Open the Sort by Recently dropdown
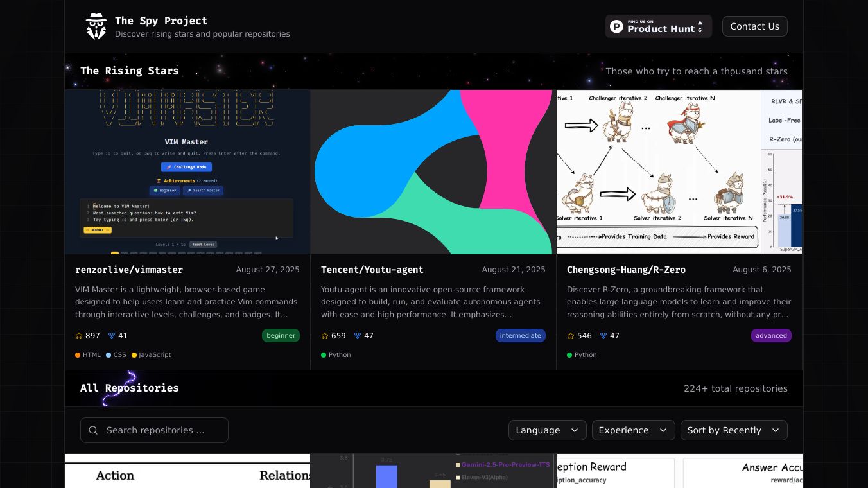 734,430
